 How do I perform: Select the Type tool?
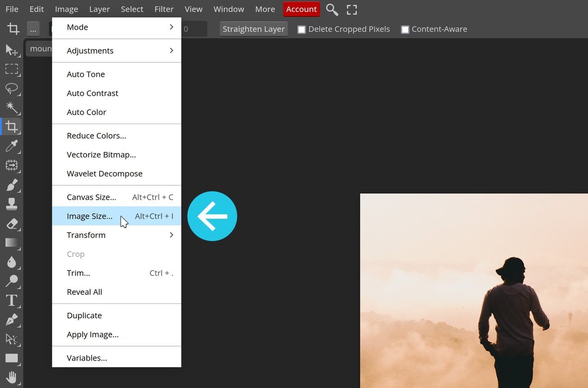tap(11, 300)
